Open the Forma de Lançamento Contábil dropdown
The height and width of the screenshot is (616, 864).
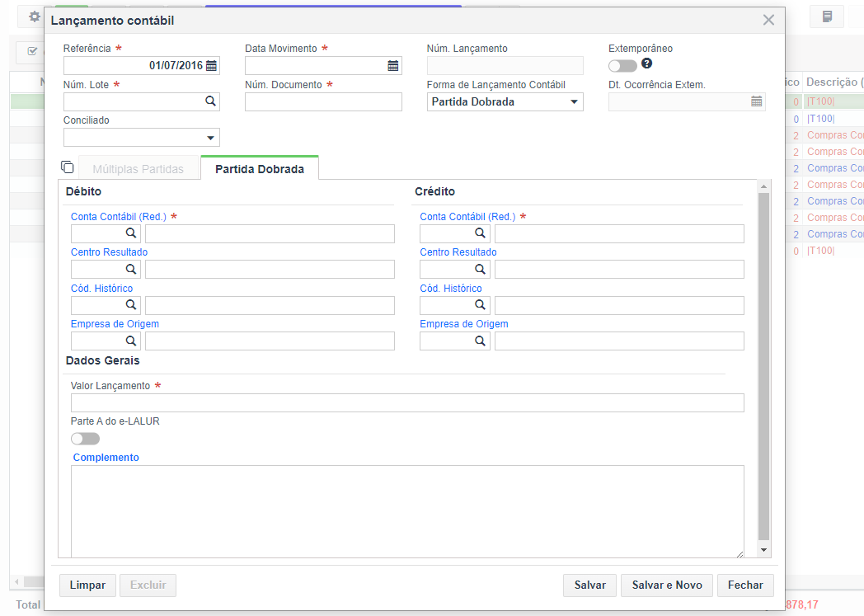click(x=505, y=102)
